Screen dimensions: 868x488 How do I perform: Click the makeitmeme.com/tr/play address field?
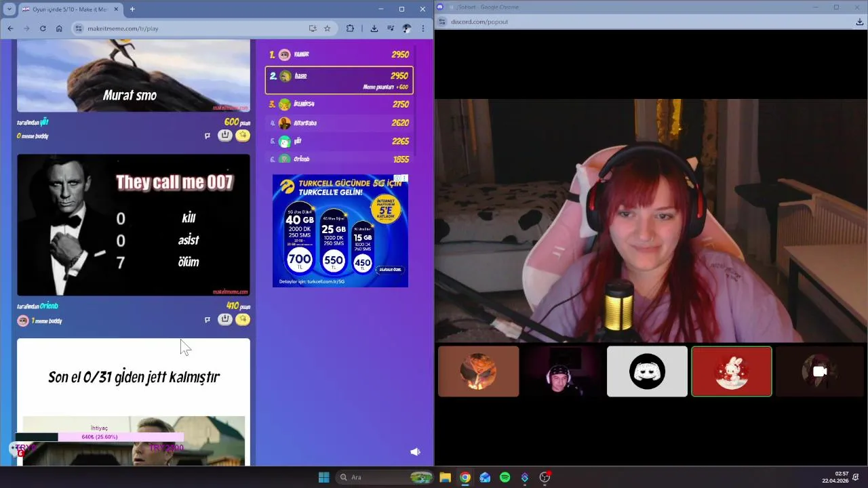tap(190, 28)
